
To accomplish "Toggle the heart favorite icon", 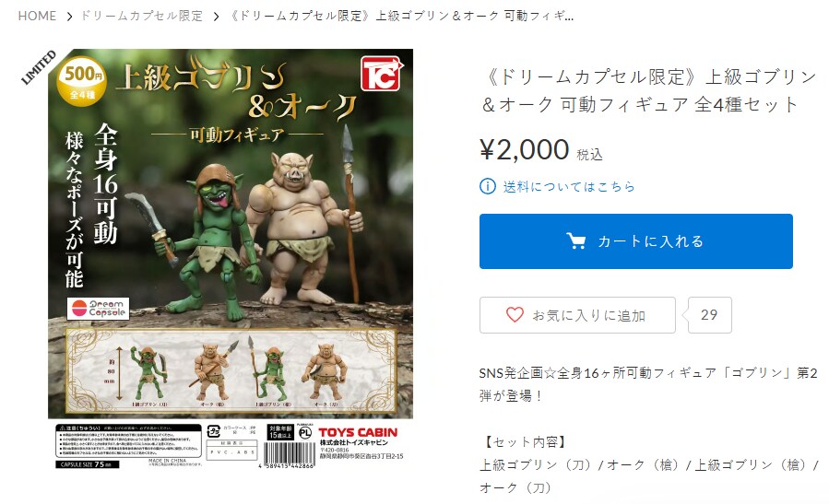I will coord(515,315).
